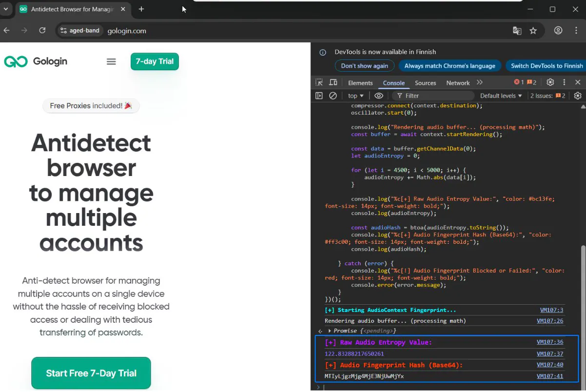Go forward with the browser forward arrow
The height and width of the screenshot is (392, 586).
click(x=24, y=30)
